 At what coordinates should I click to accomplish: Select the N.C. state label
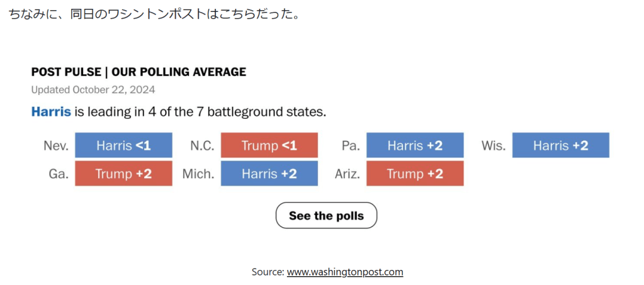pyautogui.click(x=202, y=146)
